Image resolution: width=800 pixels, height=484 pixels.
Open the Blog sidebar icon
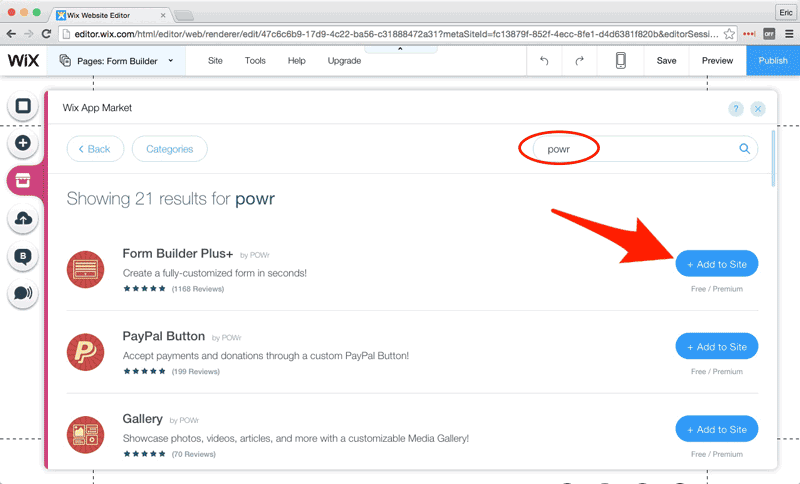23,256
